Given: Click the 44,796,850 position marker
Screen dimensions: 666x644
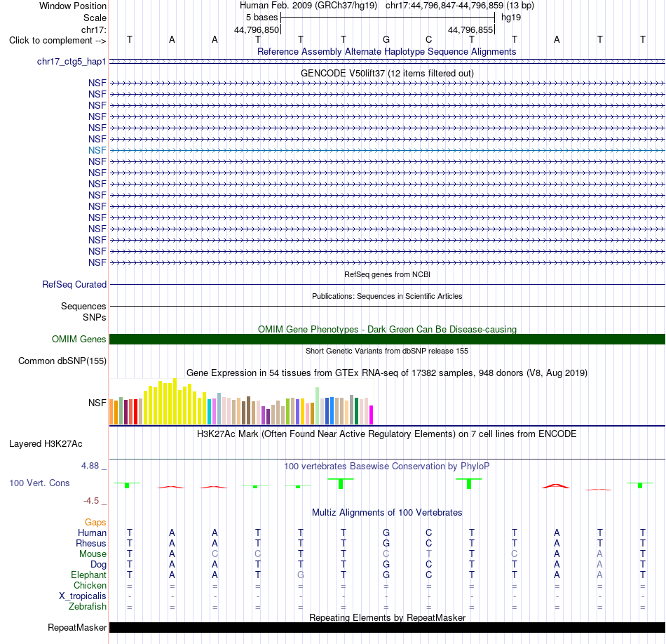Looking at the screenshot, I should (257, 29).
